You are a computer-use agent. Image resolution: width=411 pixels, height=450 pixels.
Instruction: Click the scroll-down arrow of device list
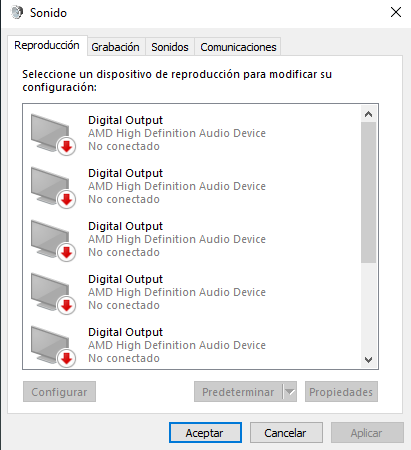point(368,360)
